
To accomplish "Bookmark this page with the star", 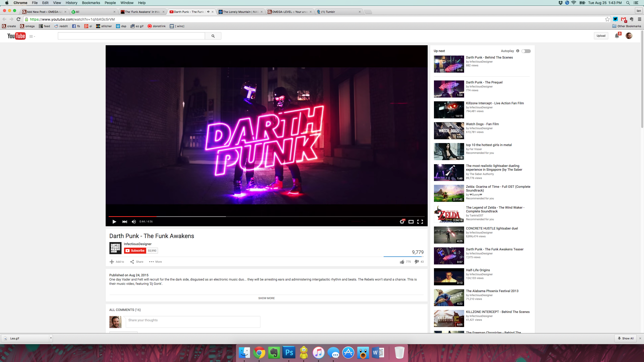I will coord(607,19).
